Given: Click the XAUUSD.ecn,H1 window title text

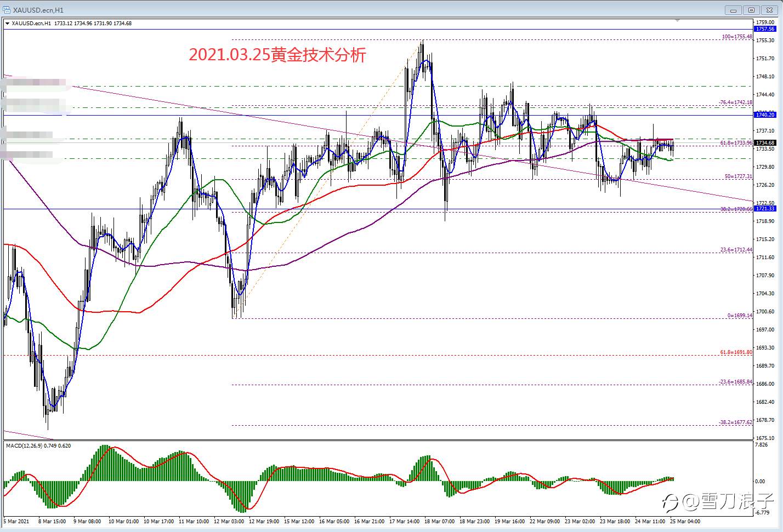Looking at the screenshot, I should (38, 10).
